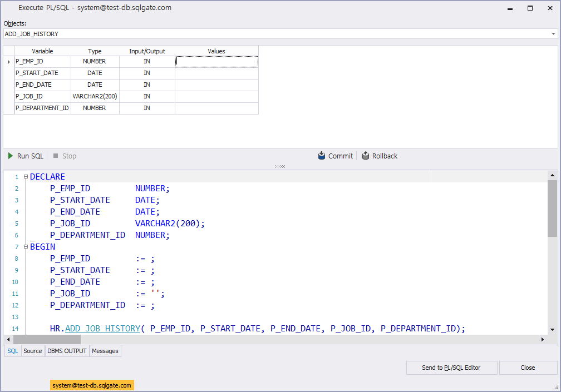Place cursor on the DECLARE keyword
The image size is (561, 392).
[x=47, y=176]
